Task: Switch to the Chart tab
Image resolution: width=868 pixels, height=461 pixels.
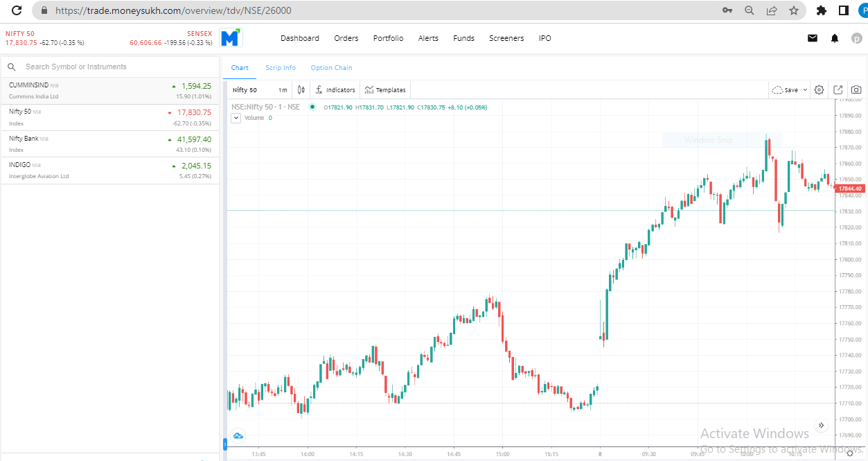Action: pyautogui.click(x=240, y=68)
